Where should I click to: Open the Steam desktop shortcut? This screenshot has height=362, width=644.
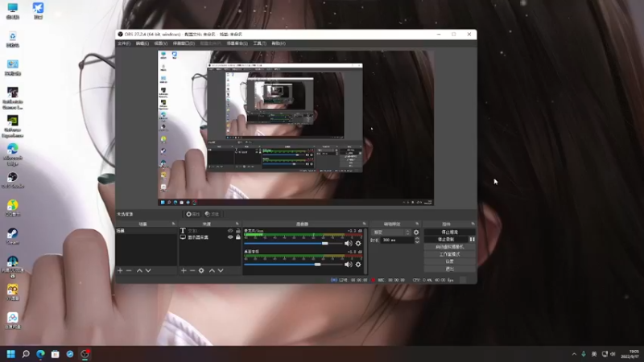pyautogui.click(x=13, y=236)
